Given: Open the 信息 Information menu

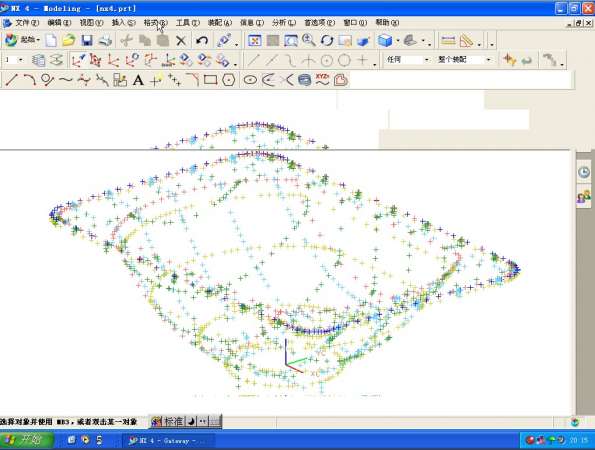Looking at the screenshot, I should tap(252, 23).
